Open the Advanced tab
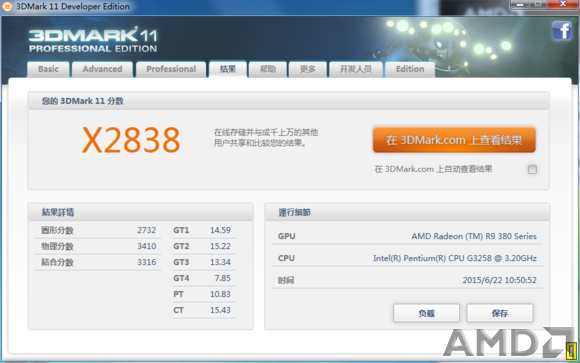 (x=102, y=69)
